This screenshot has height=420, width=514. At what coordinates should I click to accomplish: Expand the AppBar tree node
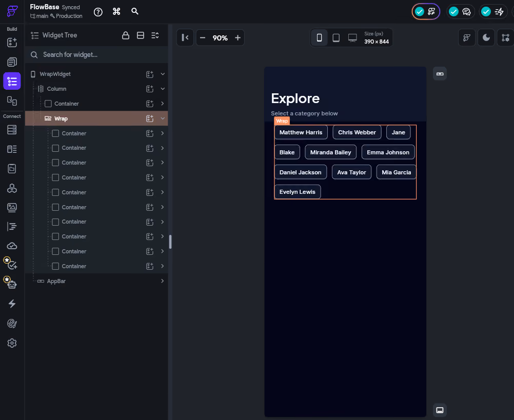(x=163, y=281)
